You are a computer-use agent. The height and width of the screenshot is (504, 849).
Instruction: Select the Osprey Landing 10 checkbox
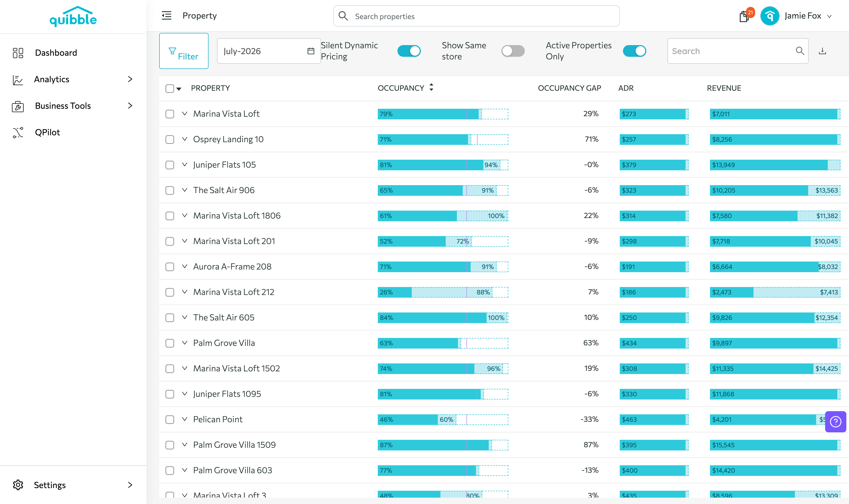point(170,139)
